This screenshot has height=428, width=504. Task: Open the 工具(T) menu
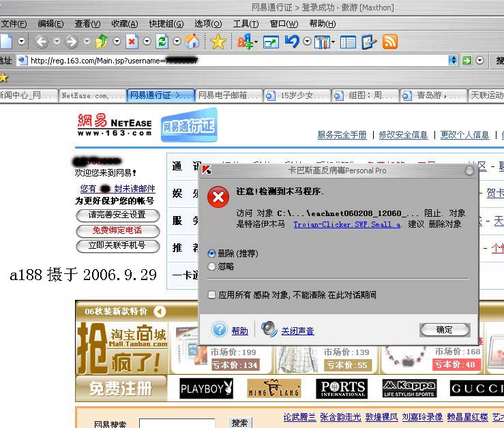[x=246, y=23]
